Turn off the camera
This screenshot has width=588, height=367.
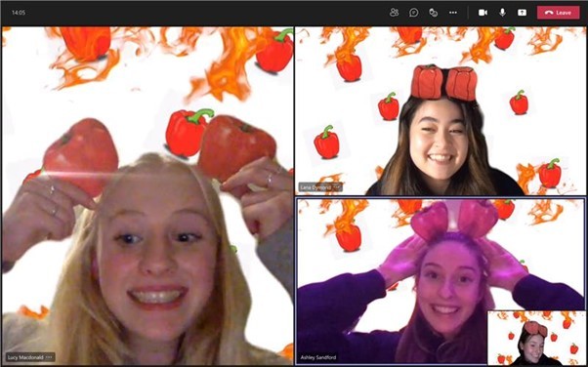pyautogui.click(x=483, y=13)
